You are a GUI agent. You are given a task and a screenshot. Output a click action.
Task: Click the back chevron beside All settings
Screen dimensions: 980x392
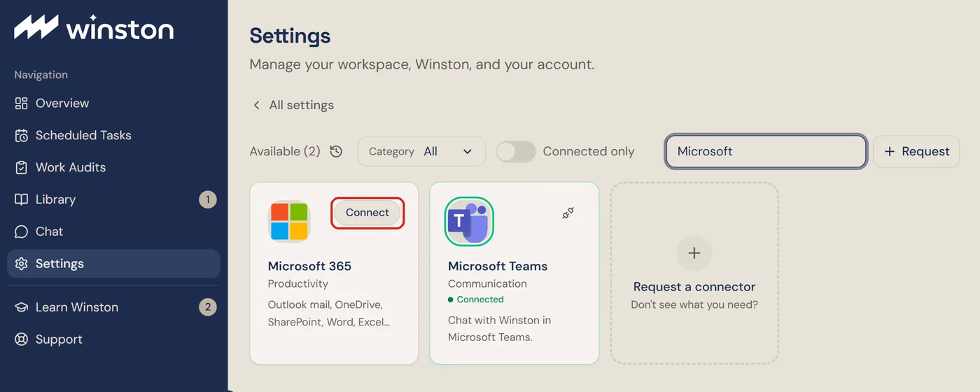tap(256, 105)
